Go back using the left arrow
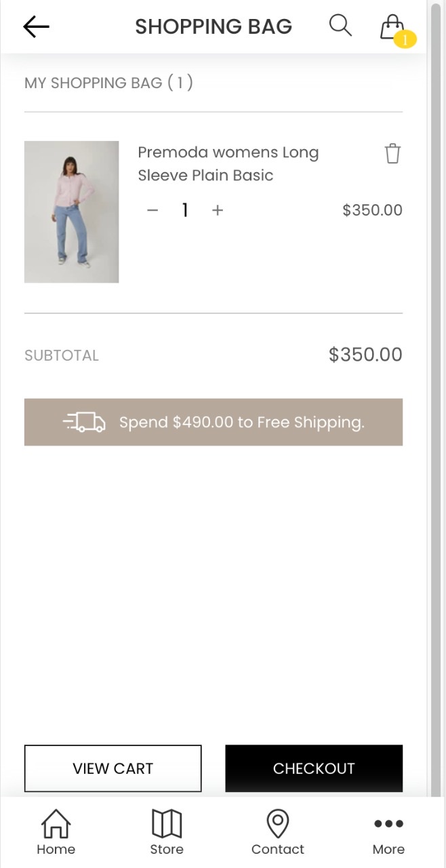Image resolution: width=446 pixels, height=868 pixels. pyautogui.click(x=36, y=26)
